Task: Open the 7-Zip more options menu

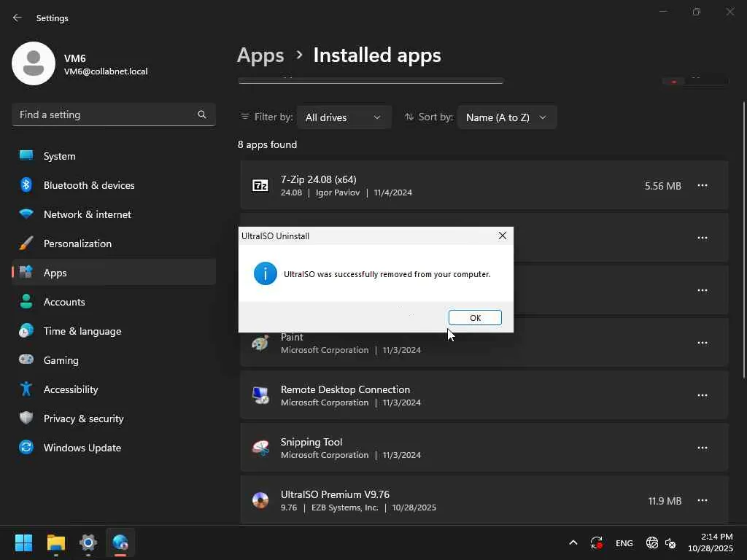Action: coord(702,186)
